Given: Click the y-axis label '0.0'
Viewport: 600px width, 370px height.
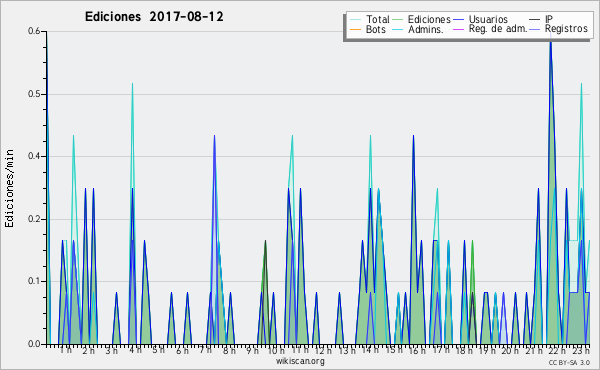Looking at the screenshot, I should pyautogui.click(x=34, y=344).
